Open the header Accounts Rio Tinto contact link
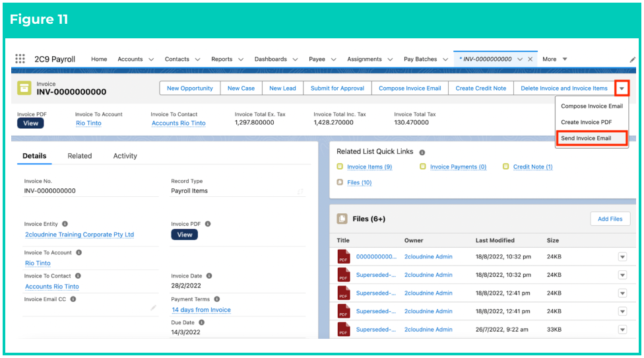Image resolution: width=644 pixels, height=358 pixels. [x=178, y=123]
